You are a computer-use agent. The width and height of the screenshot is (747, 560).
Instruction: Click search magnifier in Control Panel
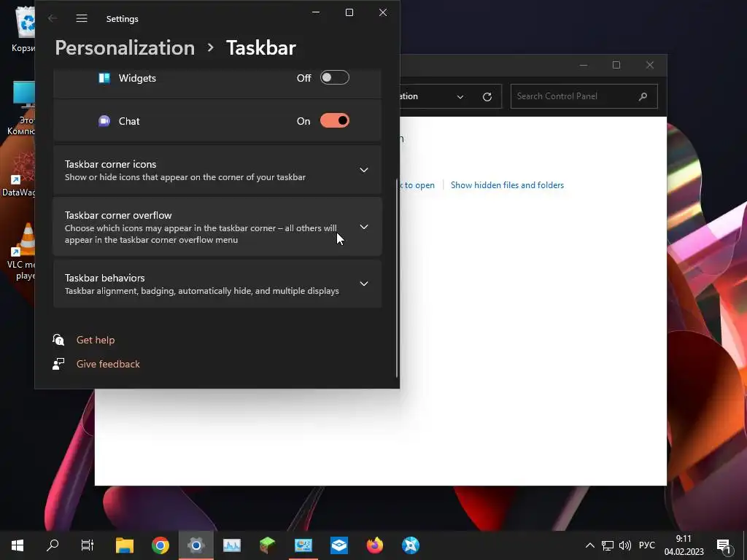pos(643,96)
